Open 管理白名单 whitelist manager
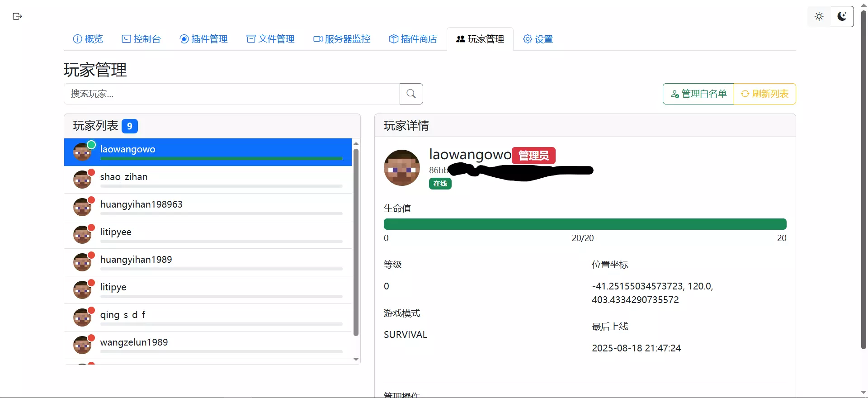The height and width of the screenshot is (398, 868). click(x=698, y=94)
